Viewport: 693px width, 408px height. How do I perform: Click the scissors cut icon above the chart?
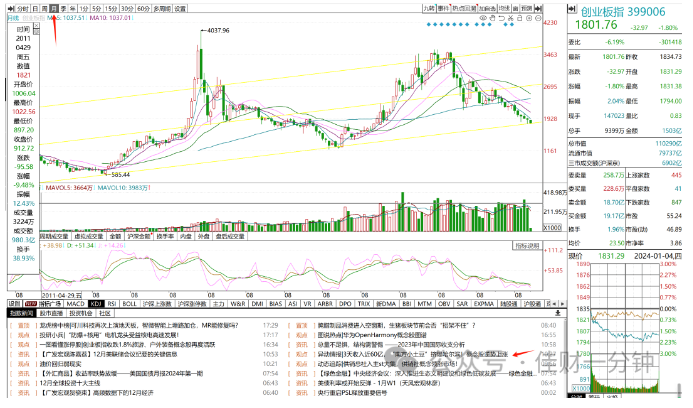510,18
